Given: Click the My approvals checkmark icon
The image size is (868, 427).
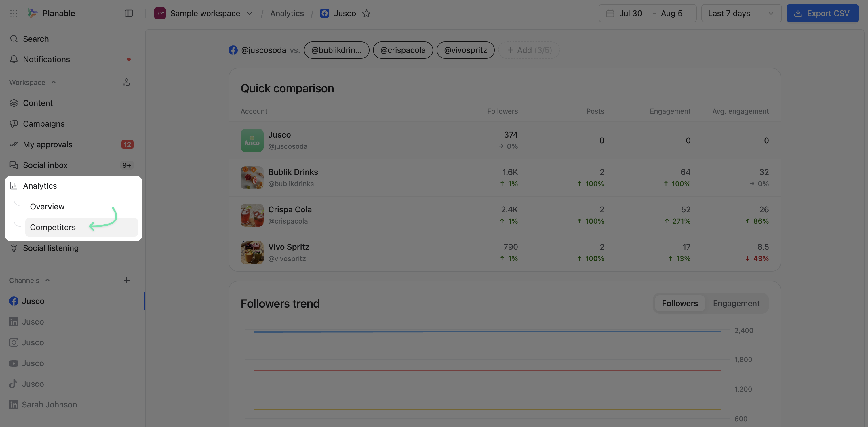Looking at the screenshot, I should pyautogui.click(x=14, y=144).
